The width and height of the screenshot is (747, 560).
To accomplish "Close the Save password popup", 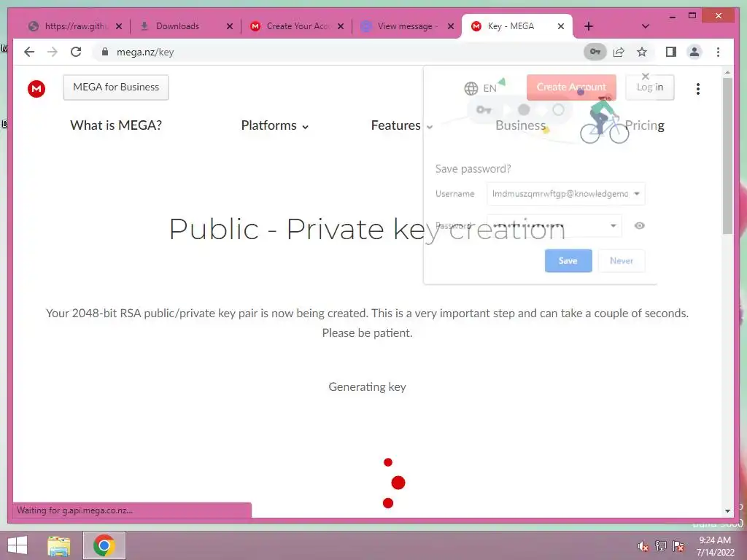I will (x=646, y=76).
